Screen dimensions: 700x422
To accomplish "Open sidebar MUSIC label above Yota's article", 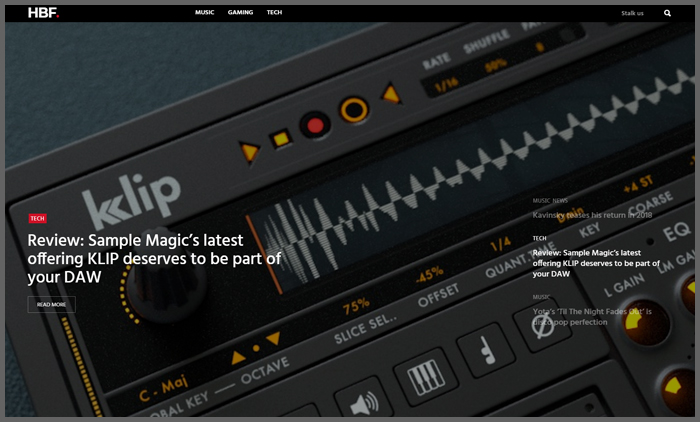I will click(541, 297).
